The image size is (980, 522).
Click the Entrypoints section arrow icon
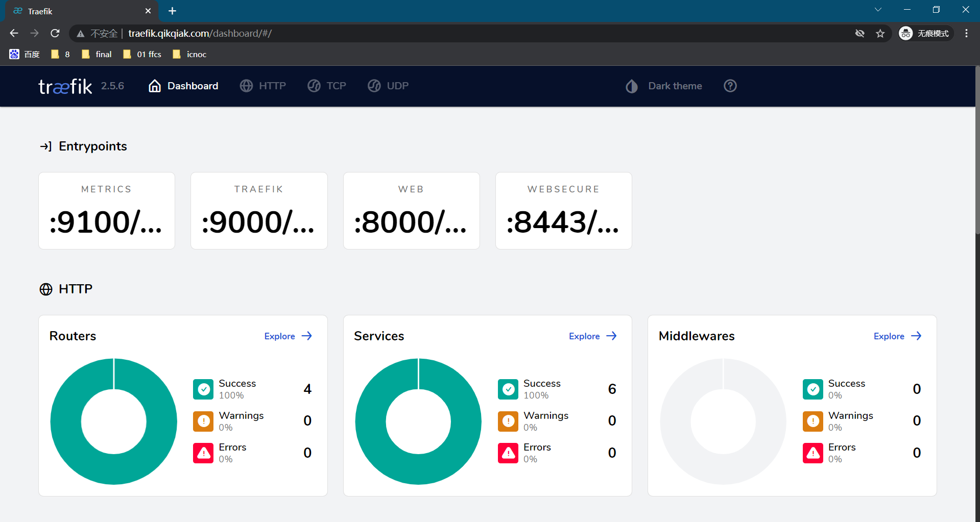pyautogui.click(x=45, y=146)
